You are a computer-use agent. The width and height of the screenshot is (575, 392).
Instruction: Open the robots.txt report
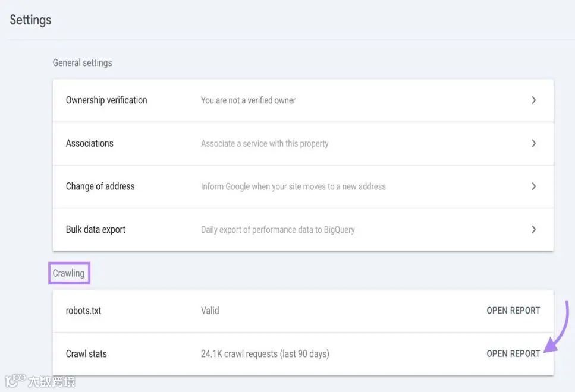tap(513, 311)
